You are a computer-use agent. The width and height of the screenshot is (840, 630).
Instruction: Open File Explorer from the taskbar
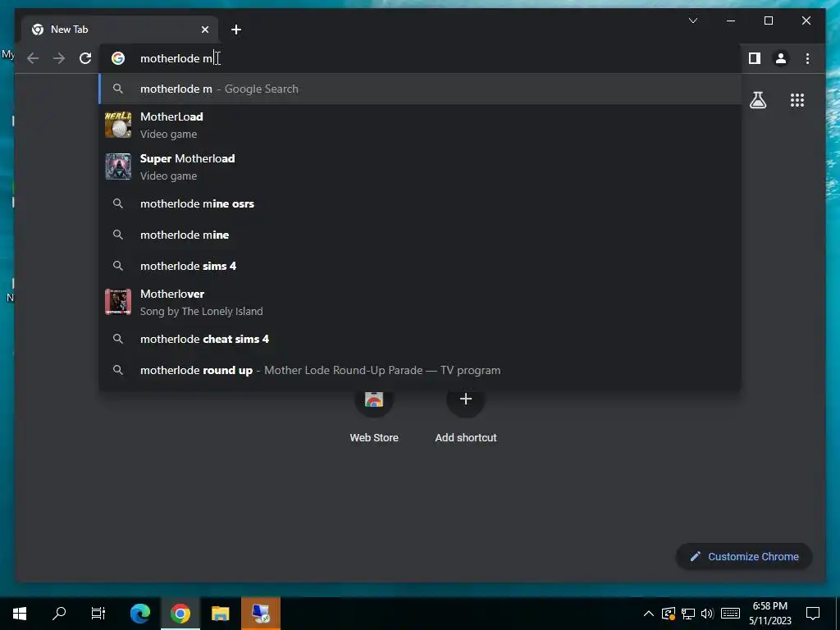pyautogui.click(x=220, y=614)
